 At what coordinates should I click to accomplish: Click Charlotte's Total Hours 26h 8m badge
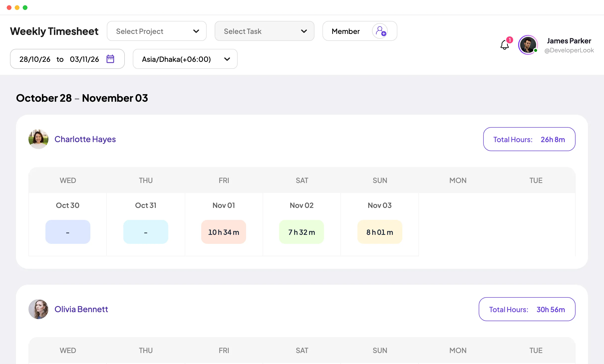pos(529,139)
